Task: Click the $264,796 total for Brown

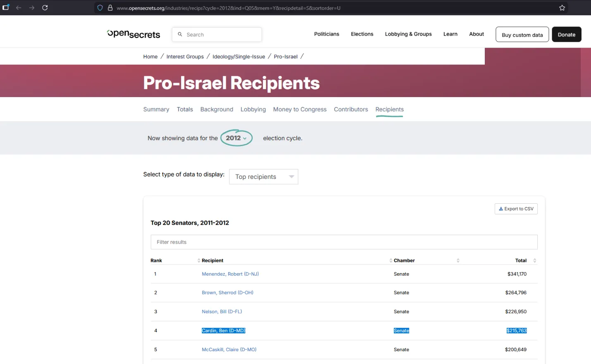Action: [516, 293]
